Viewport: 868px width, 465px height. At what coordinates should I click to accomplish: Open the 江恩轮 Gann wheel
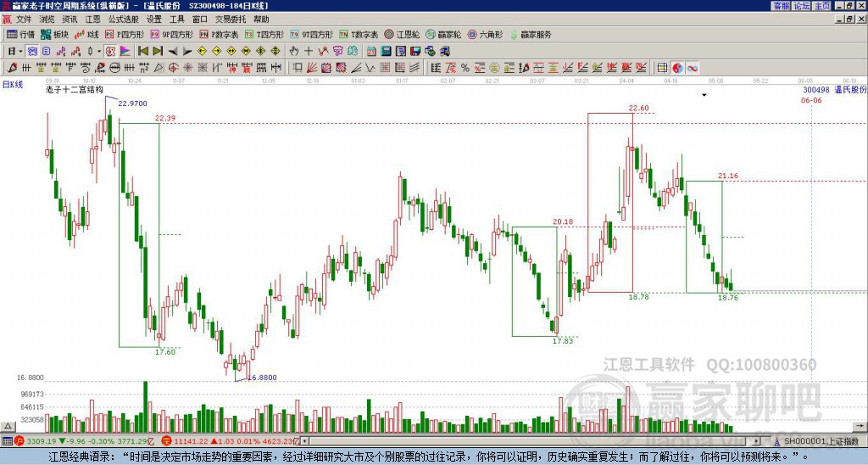click(x=402, y=34)
